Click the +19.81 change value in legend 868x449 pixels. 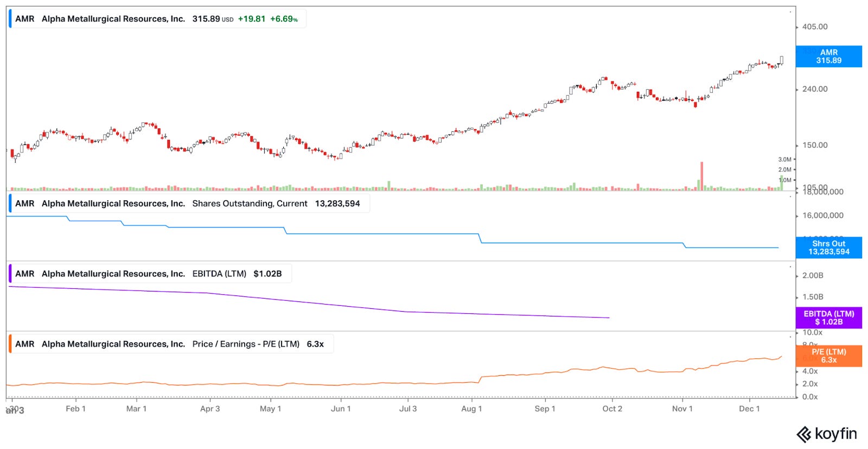click(x=252, y=19)
